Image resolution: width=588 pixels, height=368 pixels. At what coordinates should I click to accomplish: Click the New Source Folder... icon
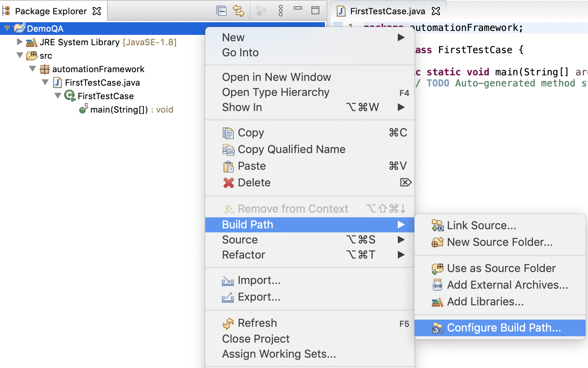point(437,242)
